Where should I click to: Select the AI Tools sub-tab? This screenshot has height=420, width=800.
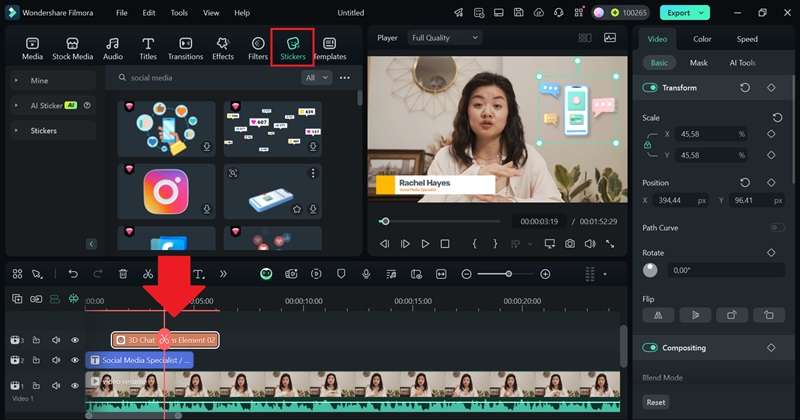click(742, 63)
